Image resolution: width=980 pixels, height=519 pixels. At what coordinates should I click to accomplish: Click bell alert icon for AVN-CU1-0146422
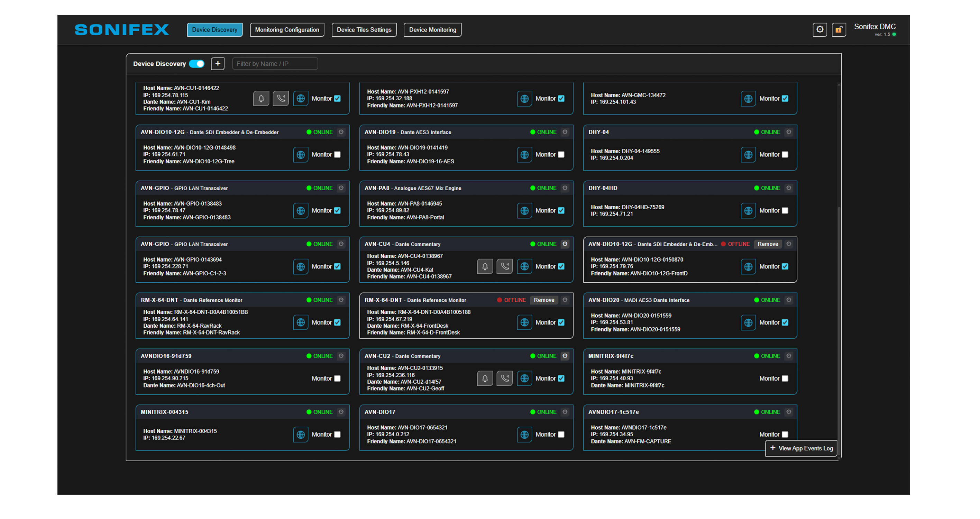coord(261,99)
